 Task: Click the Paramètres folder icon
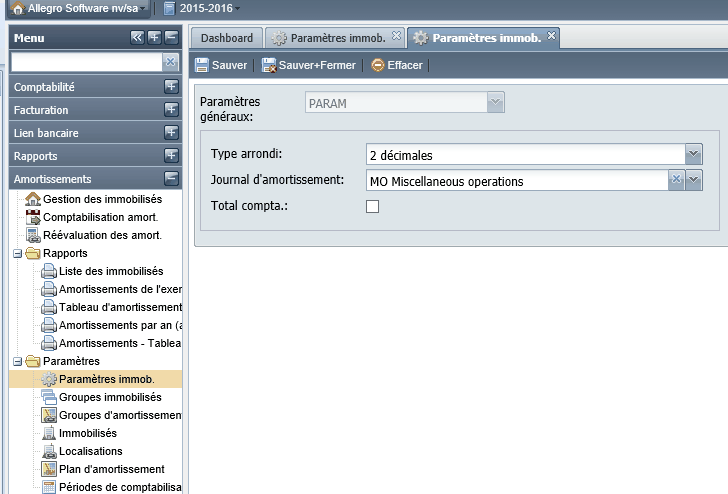coord(32,361)
